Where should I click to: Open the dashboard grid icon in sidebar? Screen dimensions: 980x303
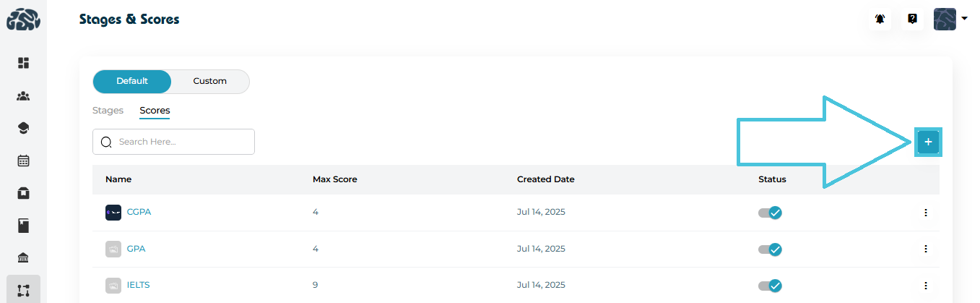click(x=23, y=63)
